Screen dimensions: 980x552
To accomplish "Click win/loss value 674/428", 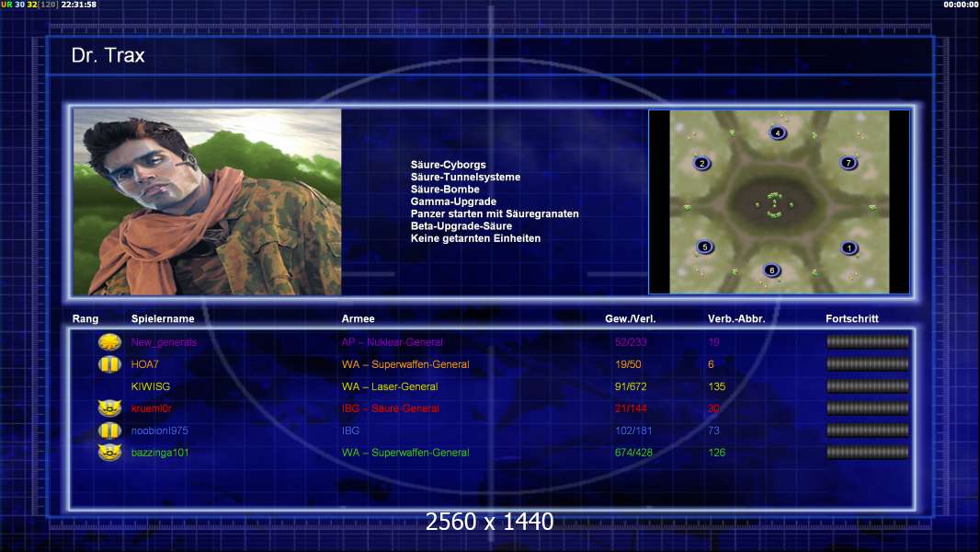I will pos(633,453).
